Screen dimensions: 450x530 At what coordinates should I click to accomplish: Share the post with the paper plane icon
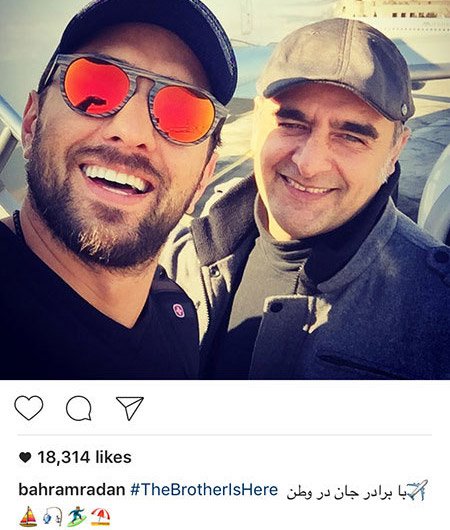tap(130, 408)
